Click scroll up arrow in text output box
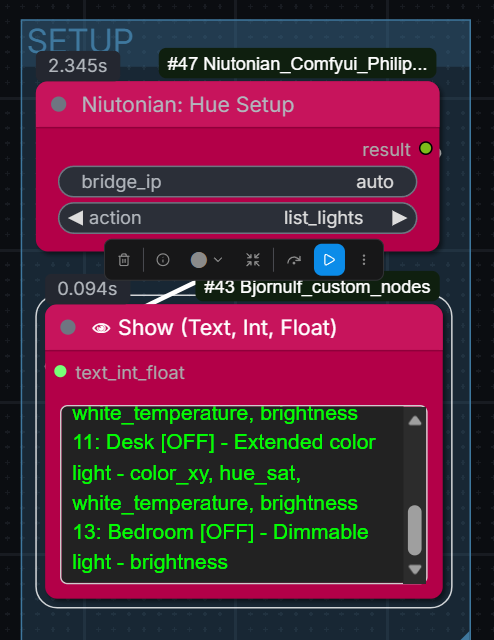Viewport: 494px width, 640px height. (415, 421)
